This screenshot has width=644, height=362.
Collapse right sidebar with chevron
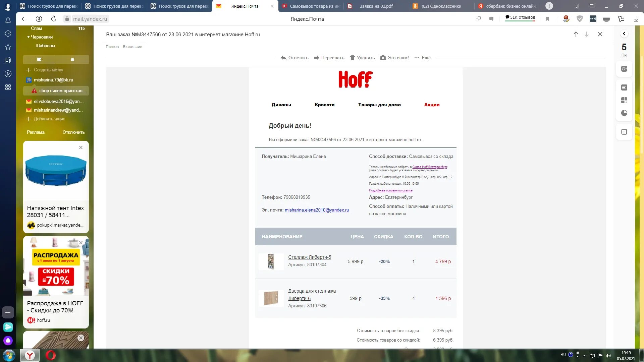[624, 34]
